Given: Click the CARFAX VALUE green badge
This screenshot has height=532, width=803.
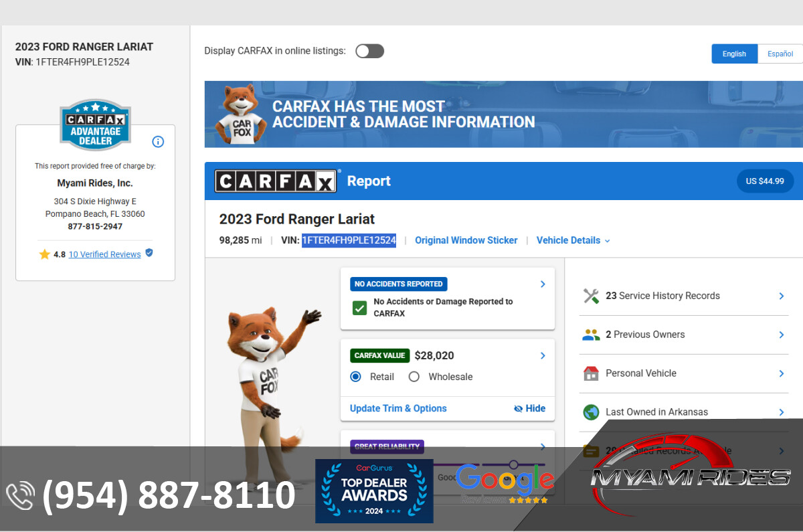Looking at the screenshot, I should click(x=379, y=356).
